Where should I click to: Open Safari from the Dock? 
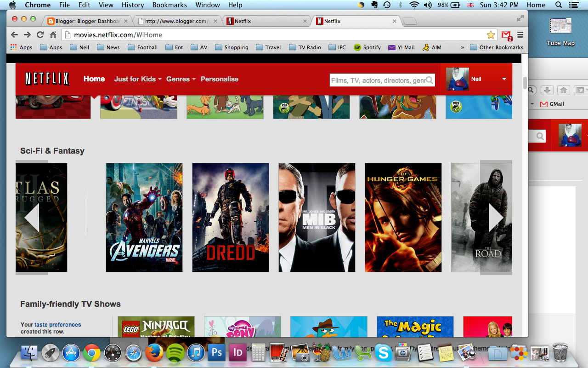[x=133, y=353]
